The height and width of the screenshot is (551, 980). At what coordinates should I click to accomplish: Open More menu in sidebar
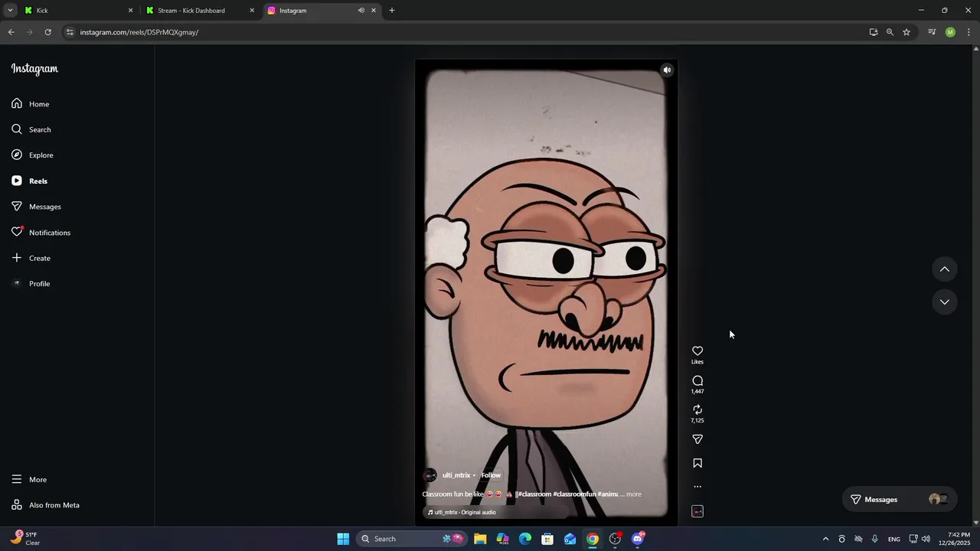[29, 480]
